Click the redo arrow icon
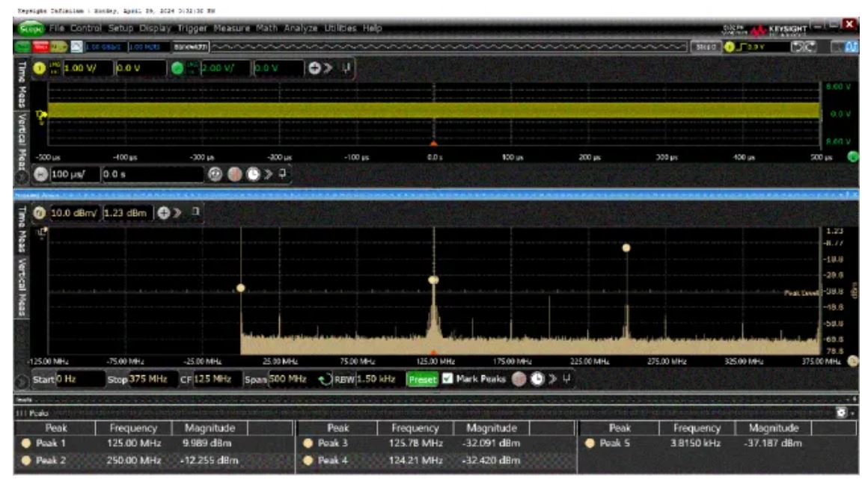The image size is (868, 483). pyautogui.click(x=810, y=47)
